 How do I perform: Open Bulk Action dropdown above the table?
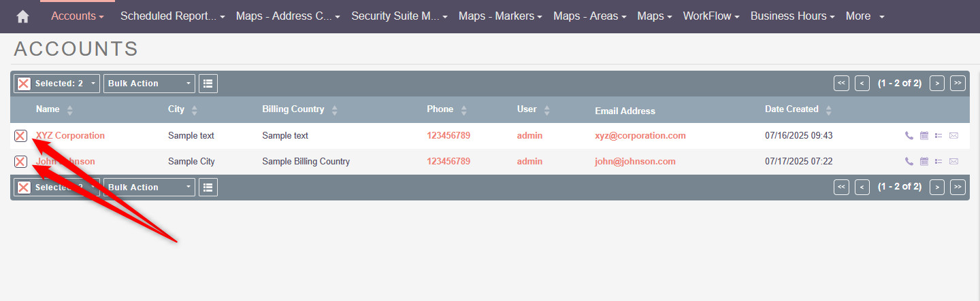(149, 84)
